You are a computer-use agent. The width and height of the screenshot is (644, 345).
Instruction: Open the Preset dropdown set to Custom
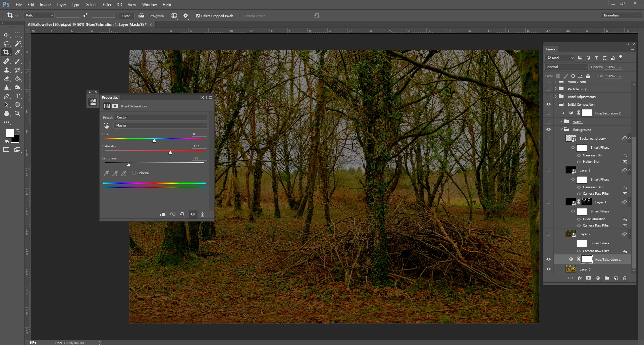point(161,117)
